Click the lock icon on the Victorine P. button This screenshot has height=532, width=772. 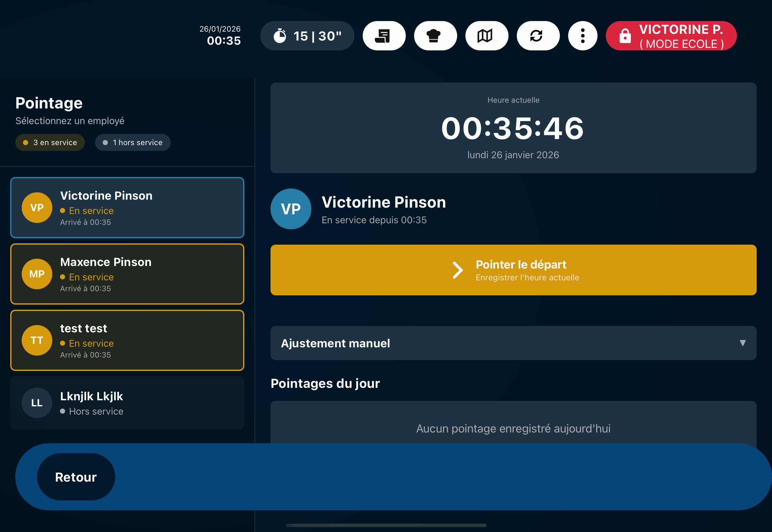(625, 36)
